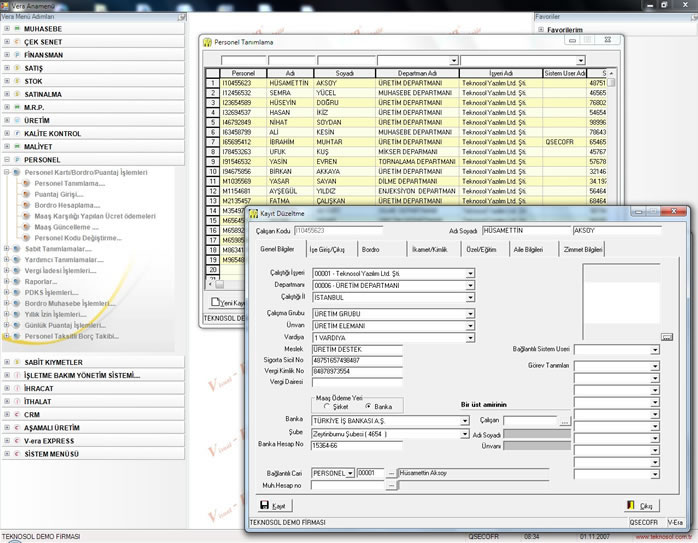Click the Sigorta Sicil No field
This screenshot has height=543, width=698.
tap(357, 361)
